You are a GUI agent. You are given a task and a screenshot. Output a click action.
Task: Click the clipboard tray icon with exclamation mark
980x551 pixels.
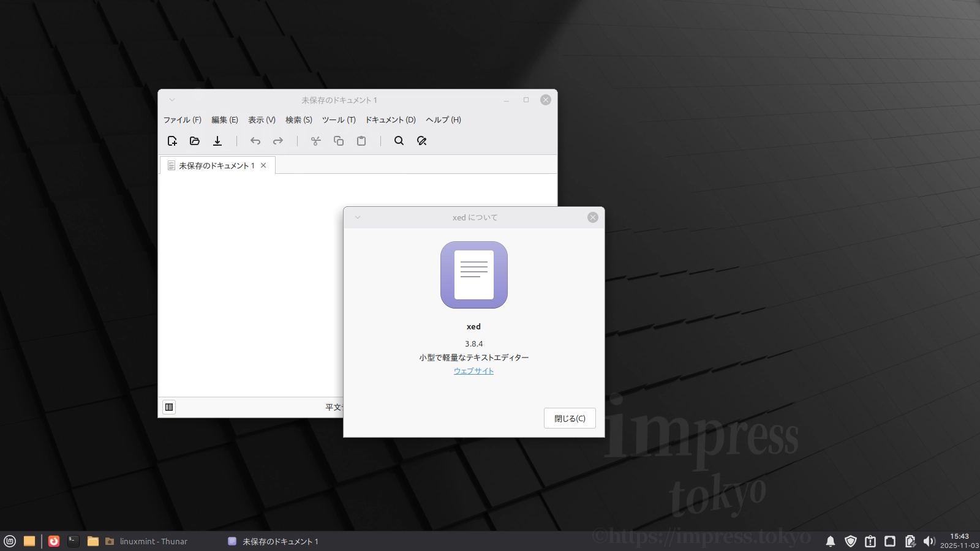pos(870,541)
